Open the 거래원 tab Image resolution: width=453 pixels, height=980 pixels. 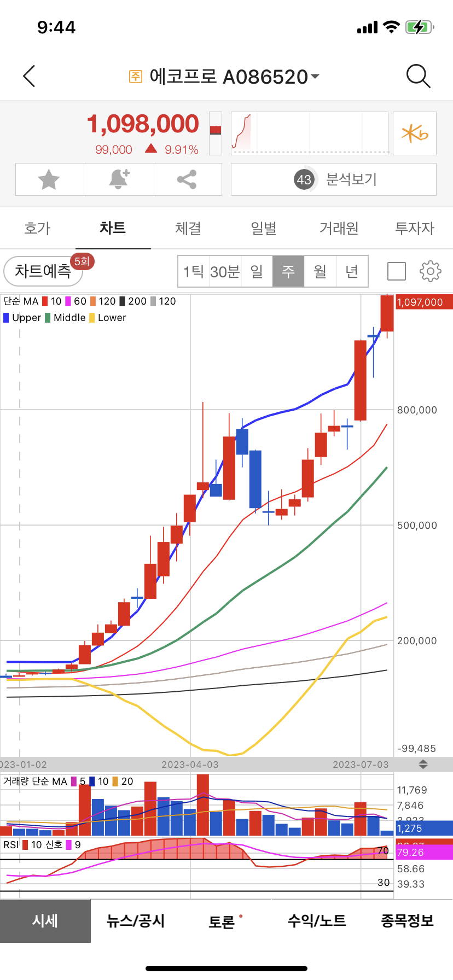pos(339,228)
